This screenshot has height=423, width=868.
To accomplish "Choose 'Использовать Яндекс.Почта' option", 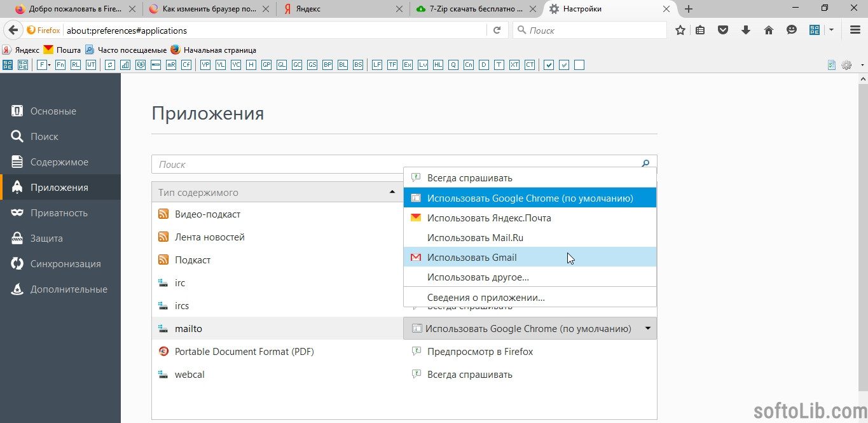I will tap(530, 218).
